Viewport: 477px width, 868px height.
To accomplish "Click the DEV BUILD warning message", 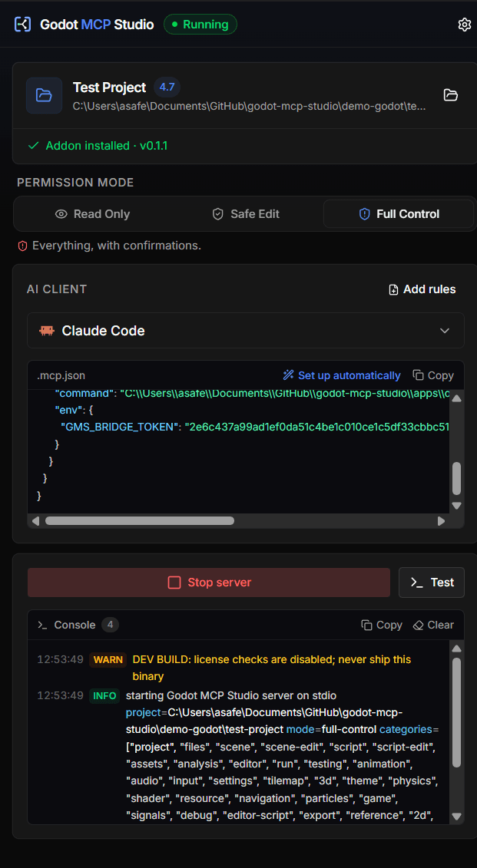I will (x=271, y=668).
